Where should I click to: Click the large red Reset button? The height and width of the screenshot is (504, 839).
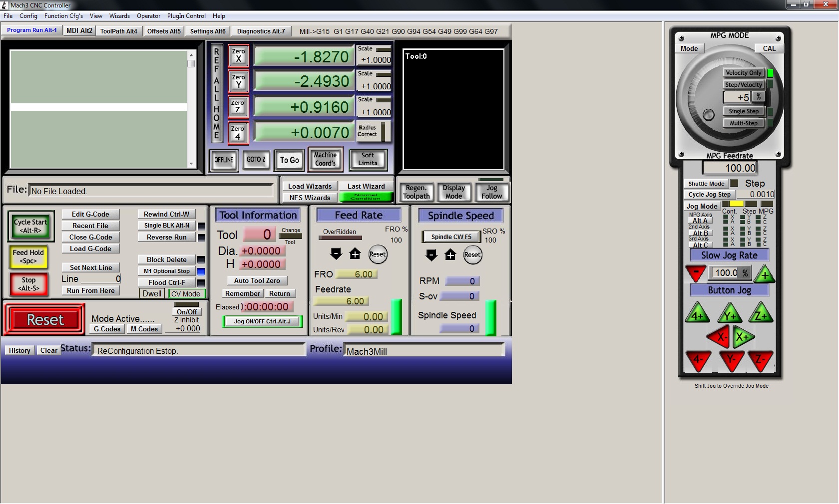pos(45,319)
